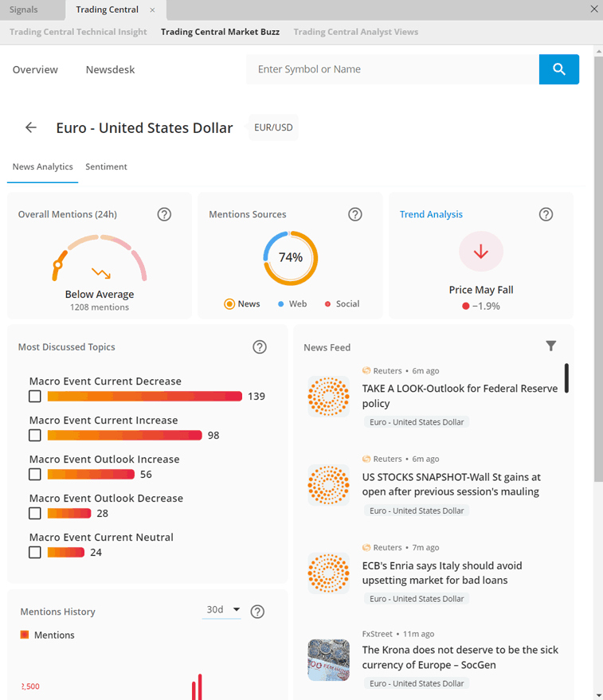The image size is (603, 700).
Task: Click the Macro Event Current Increase bar
Action: [x=124, y=436]
